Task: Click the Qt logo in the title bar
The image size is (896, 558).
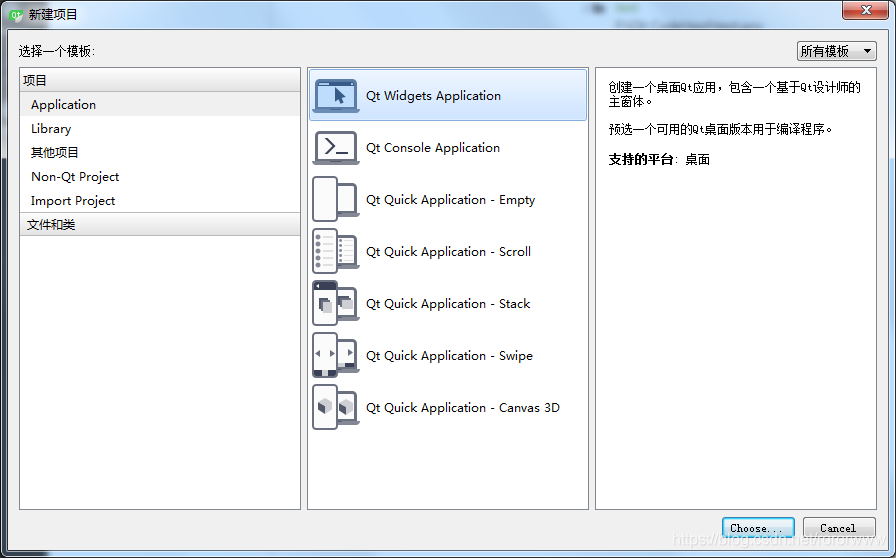Action: [16, 15]
